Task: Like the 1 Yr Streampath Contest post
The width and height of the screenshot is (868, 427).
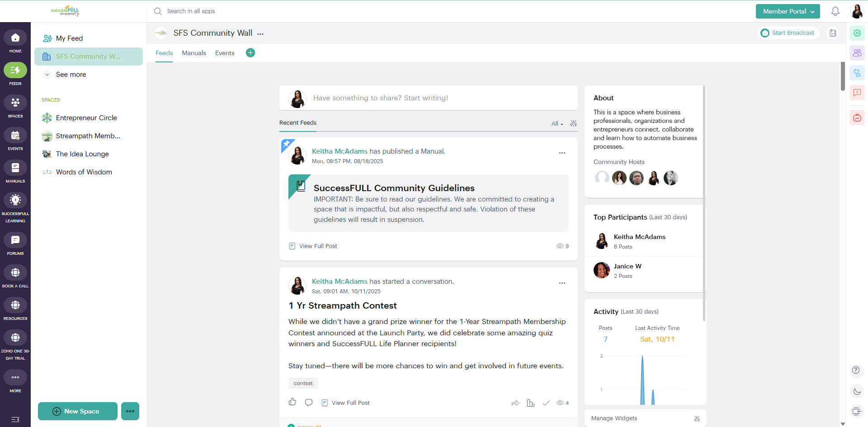Action: [x=292, y=402]
